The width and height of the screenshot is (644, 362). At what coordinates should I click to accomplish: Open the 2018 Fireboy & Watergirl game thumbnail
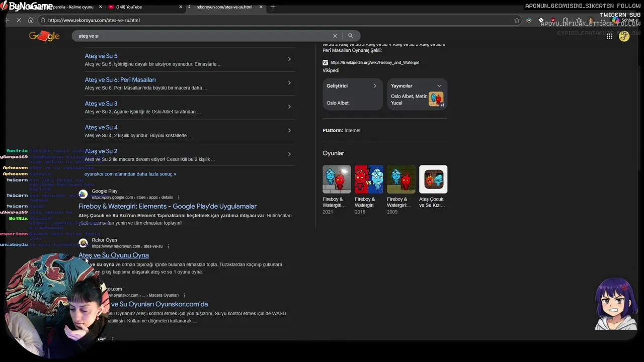[369, 179]
